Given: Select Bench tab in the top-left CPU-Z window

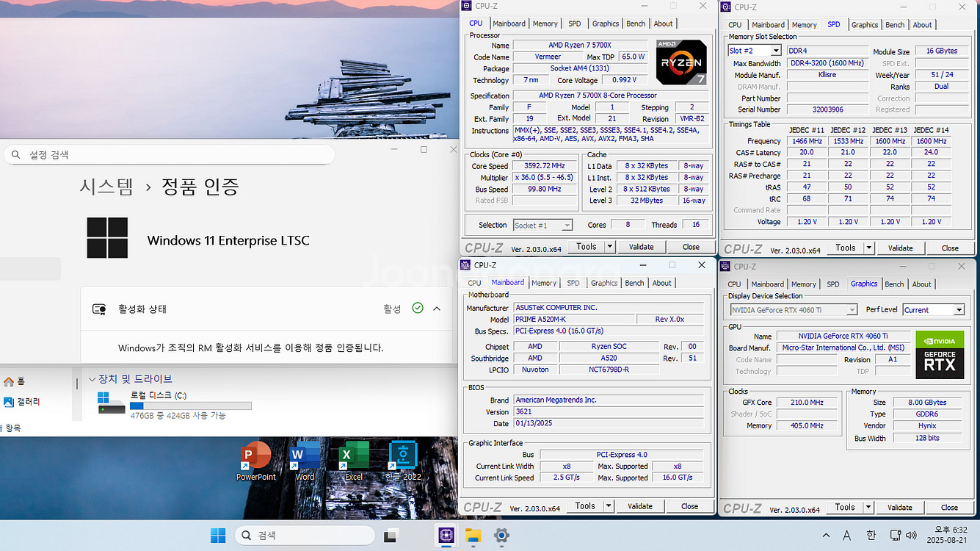Looking at the screenshot, I should coord(636,24).
